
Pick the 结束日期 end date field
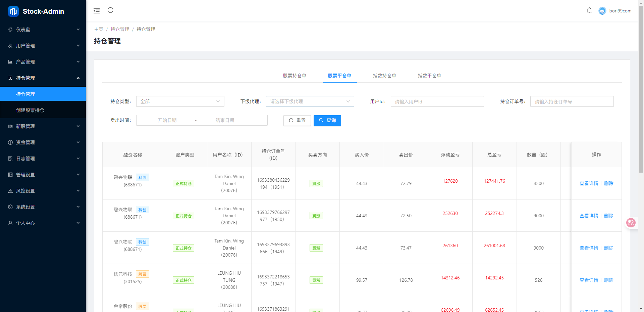(225, 120)
